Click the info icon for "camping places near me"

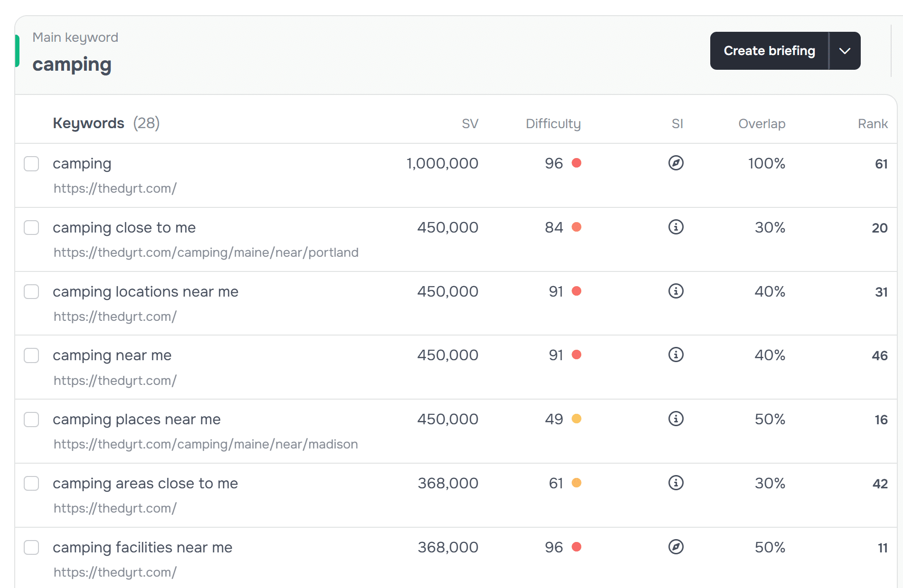[676, 419]
